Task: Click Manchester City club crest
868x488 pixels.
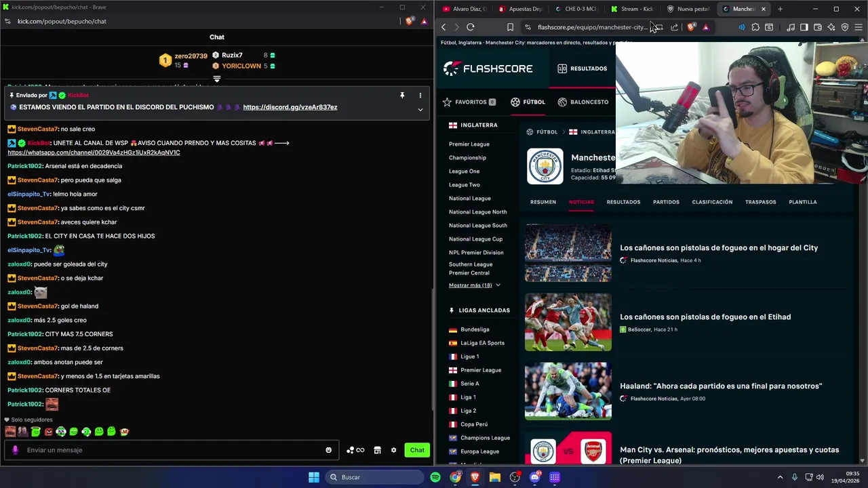Action: [545, 166]
